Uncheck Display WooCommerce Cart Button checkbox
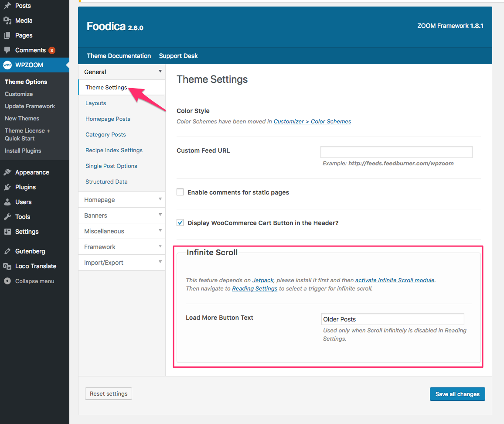The width and height of the screenshot is (504, 424). (180, 222)
